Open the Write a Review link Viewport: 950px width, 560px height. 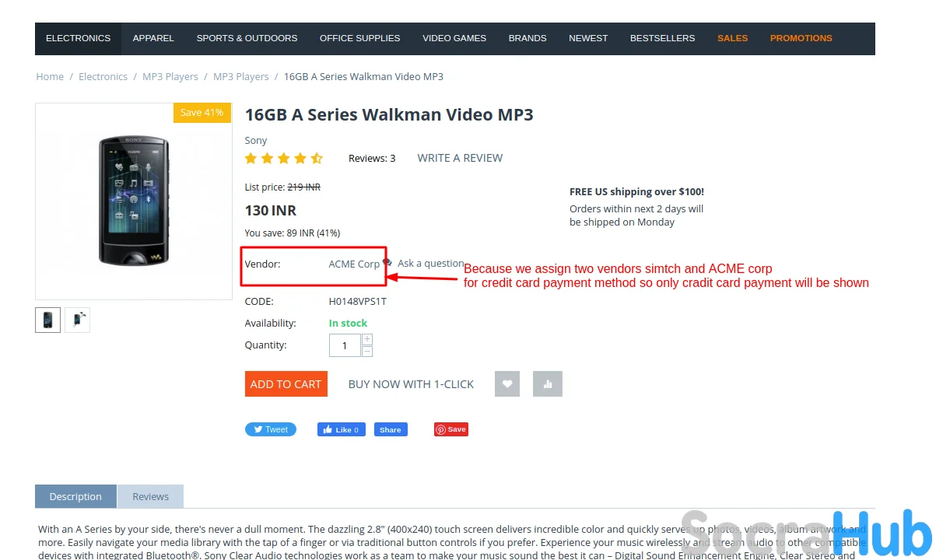pyautogui.click(x=460, y=158)
